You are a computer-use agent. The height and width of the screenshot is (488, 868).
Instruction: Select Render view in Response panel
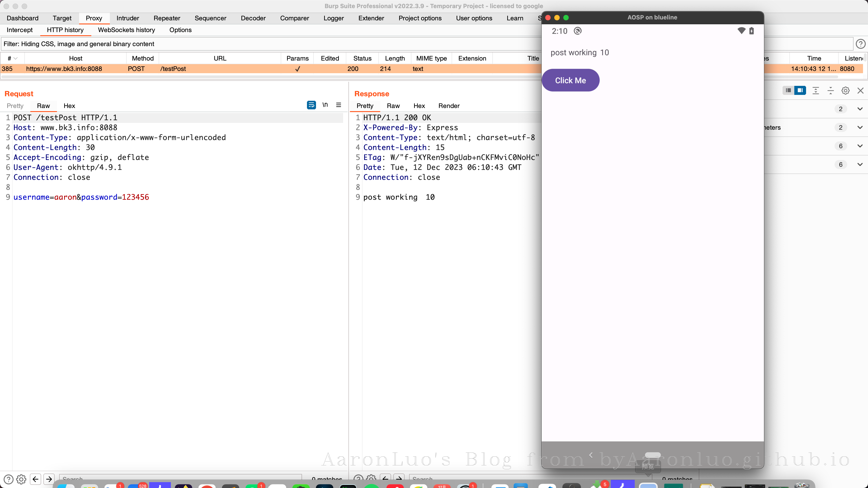click(x=449, y=106)
